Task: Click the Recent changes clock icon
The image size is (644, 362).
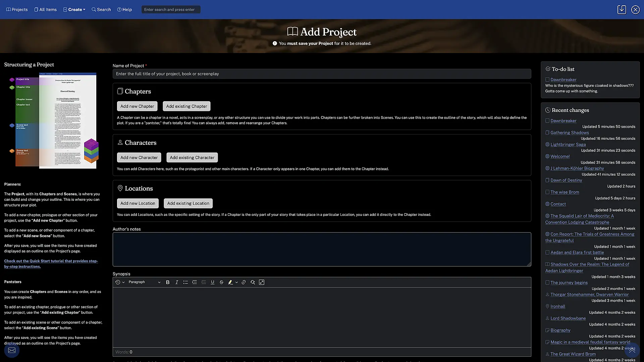Action: [548, 110]
